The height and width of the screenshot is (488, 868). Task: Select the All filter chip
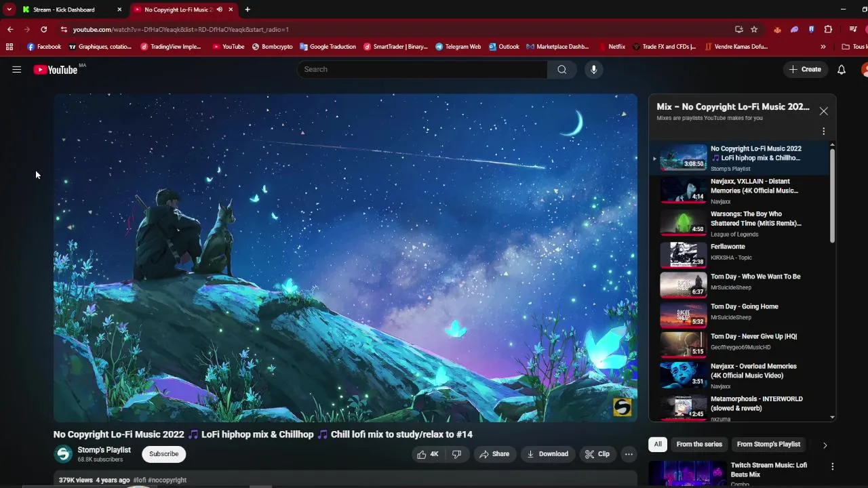(x=657, y=445)
